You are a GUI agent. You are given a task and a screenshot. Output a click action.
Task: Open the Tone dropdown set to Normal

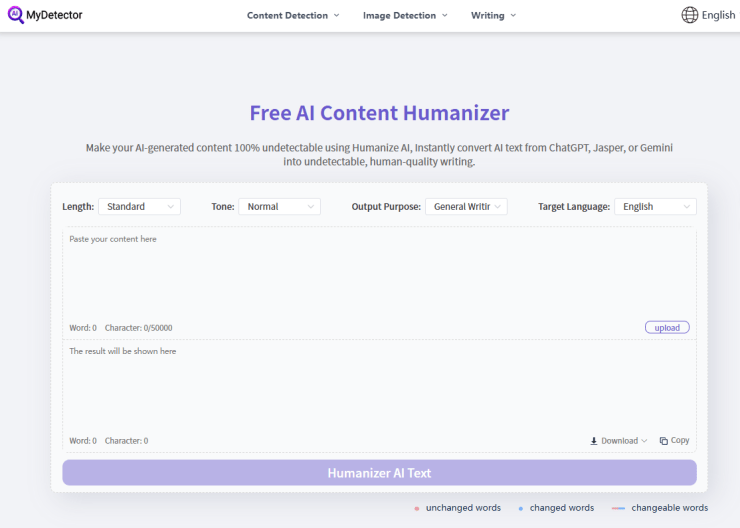(x=279, y=207)
